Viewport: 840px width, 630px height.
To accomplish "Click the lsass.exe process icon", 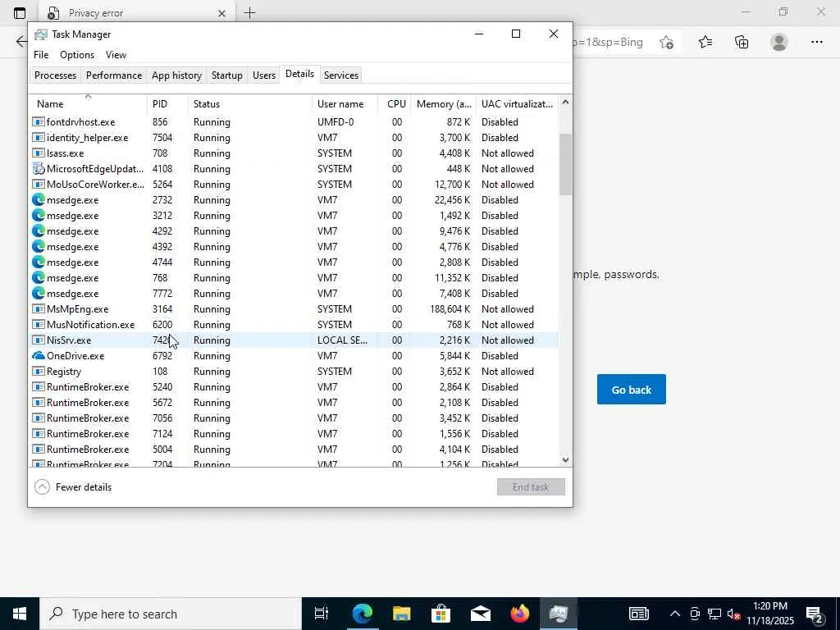I will coord(38,153).
